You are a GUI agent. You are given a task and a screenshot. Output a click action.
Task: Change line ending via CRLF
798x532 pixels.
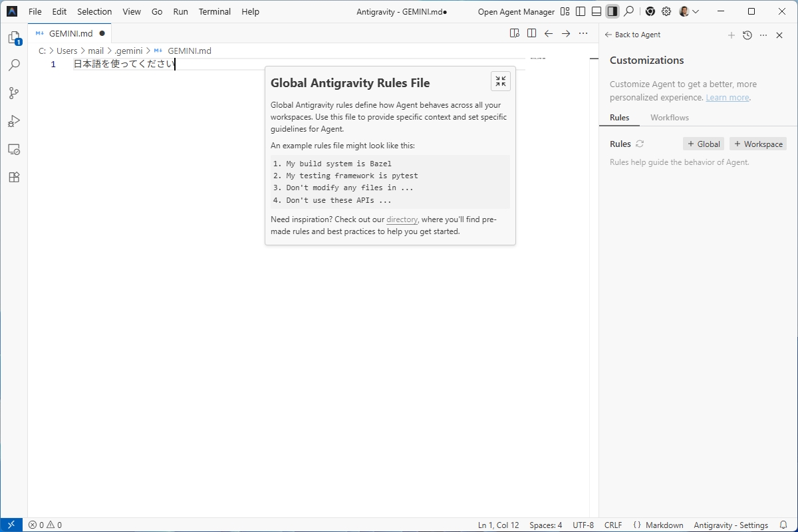613,525
